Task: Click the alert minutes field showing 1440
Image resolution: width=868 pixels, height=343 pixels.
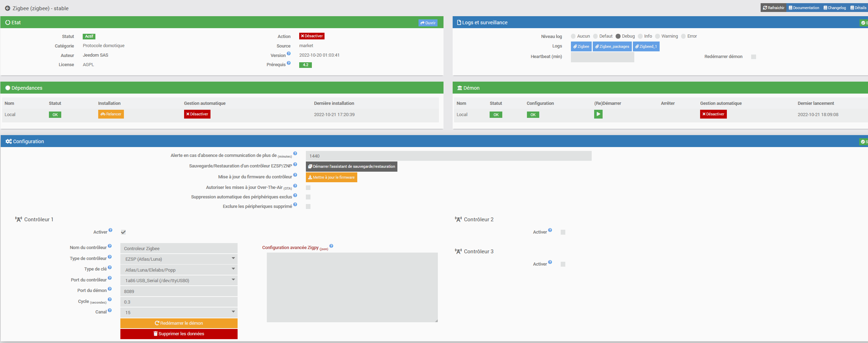Action: pos(449,156)
